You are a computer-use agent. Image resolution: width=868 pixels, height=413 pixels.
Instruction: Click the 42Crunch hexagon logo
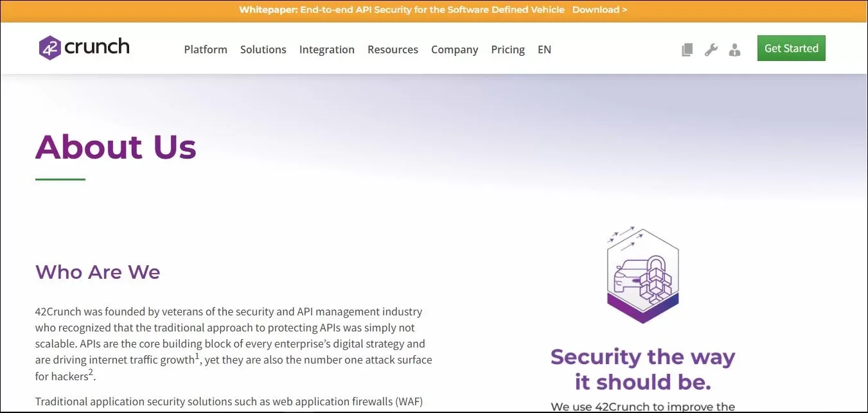click(49, 48)
